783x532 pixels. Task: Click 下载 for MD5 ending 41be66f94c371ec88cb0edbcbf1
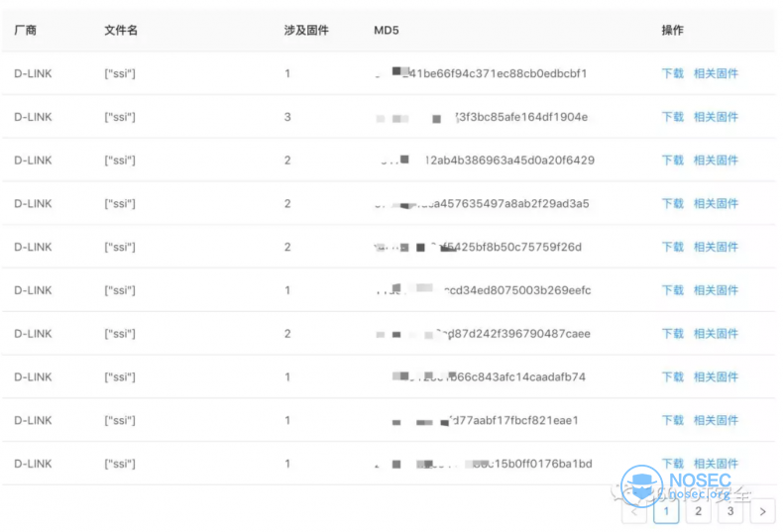[672, 73]
